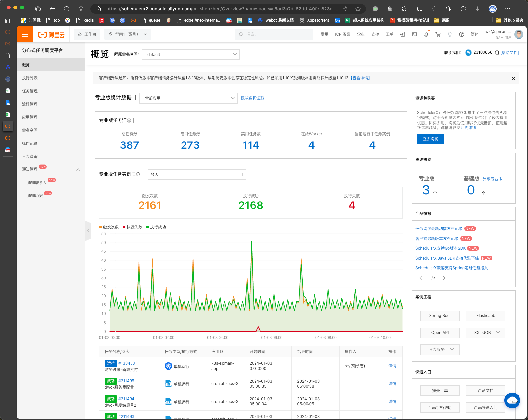The width and height of the screenshot is (528, 420).
Task: Select 流程管理 in sidebar
Action: [51, 104]
